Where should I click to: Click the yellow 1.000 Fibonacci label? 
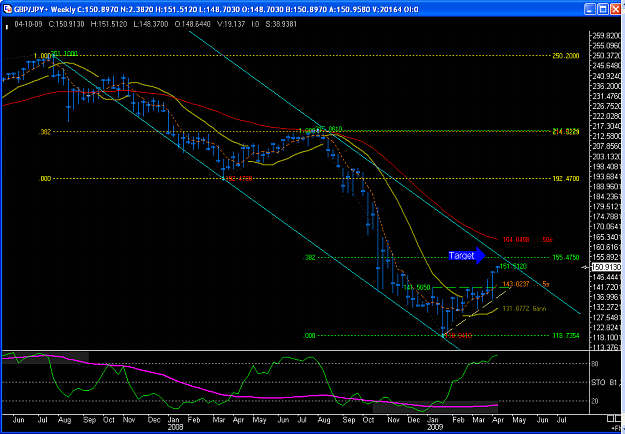(x=42, y=56)
